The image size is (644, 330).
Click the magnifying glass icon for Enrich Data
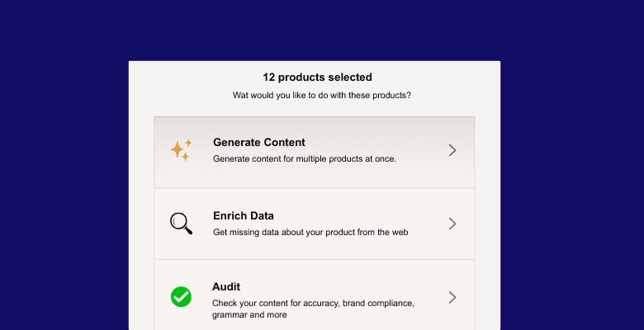point(181,224)
